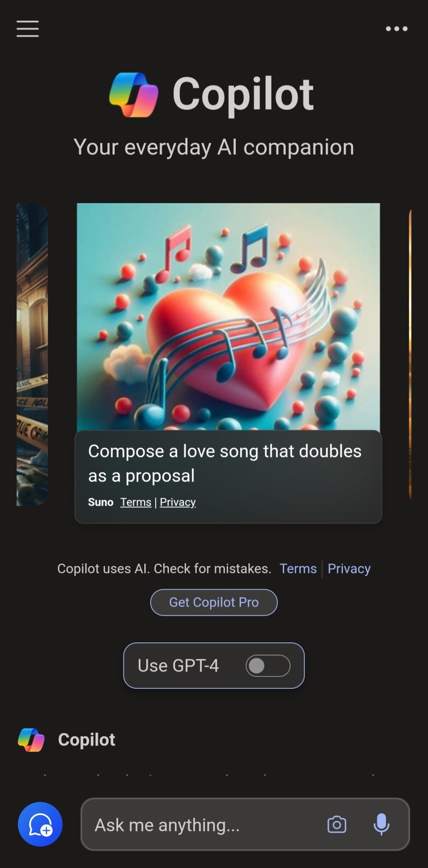Open the three-dot more options menu
Image resolution: width=428 pixels, height=868 pixels.
tap(397, 29)
